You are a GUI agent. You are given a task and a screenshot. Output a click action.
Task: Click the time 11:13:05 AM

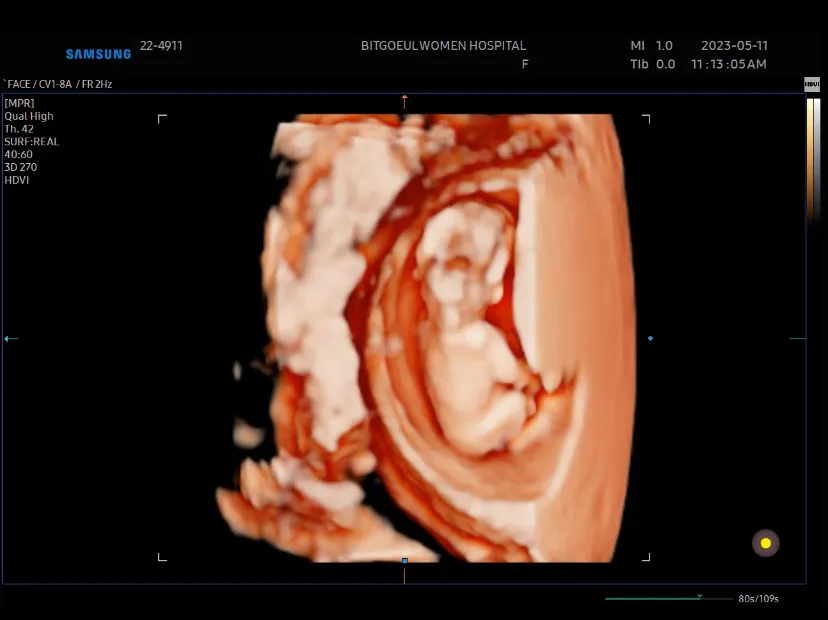click(729, 64)
